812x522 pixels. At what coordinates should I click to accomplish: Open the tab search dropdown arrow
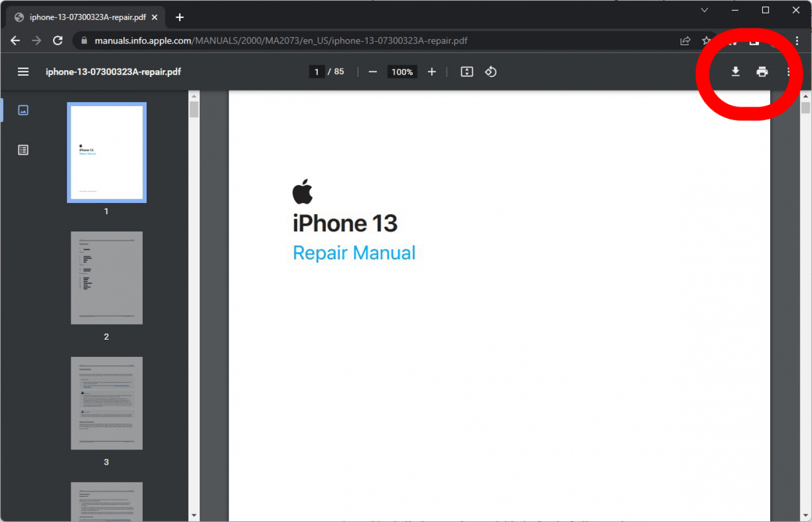[x=704, y=10]
